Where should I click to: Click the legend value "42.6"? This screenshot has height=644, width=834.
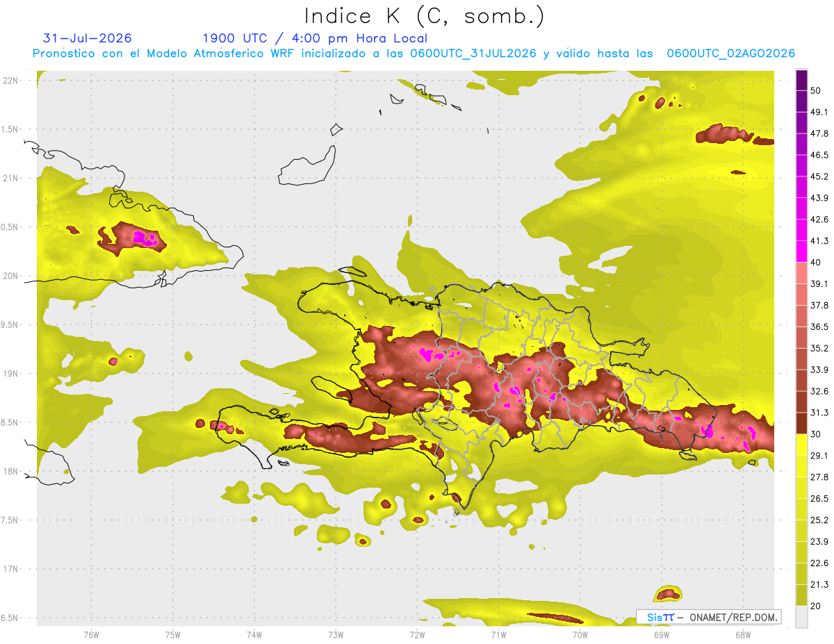(x=819, y=220)
